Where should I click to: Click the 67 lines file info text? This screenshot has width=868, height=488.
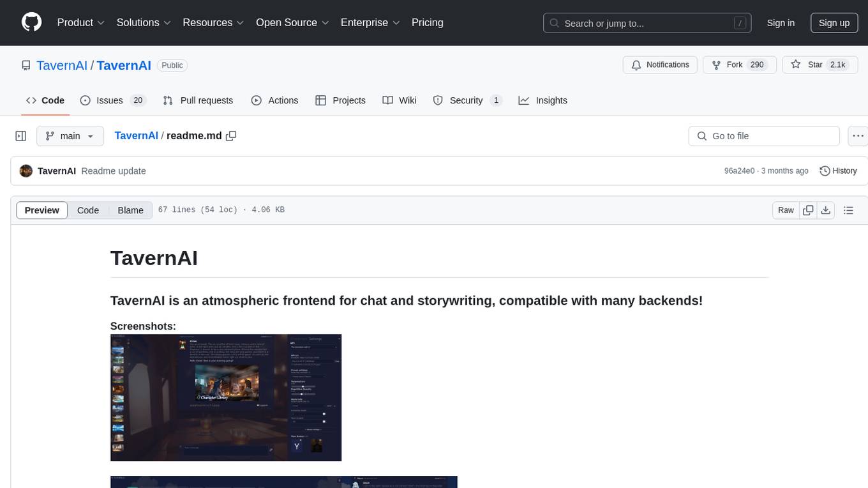[221, 210]
